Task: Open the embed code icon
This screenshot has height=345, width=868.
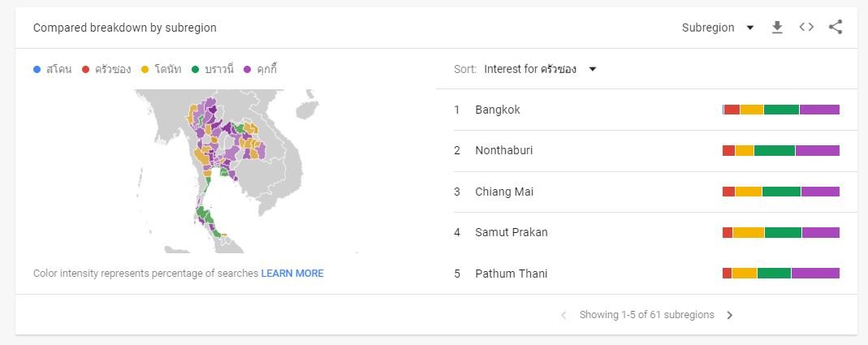Action: click(x=806, y=28)
